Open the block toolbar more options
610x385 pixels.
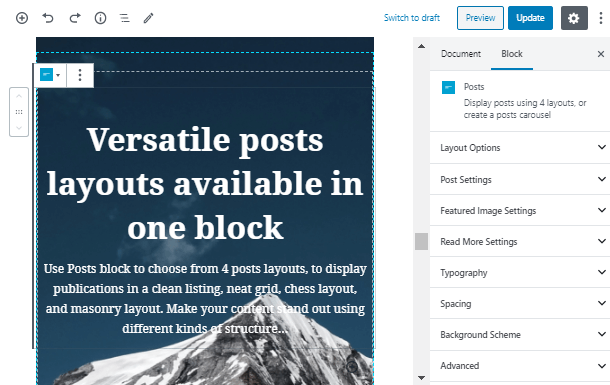(80, 75)
